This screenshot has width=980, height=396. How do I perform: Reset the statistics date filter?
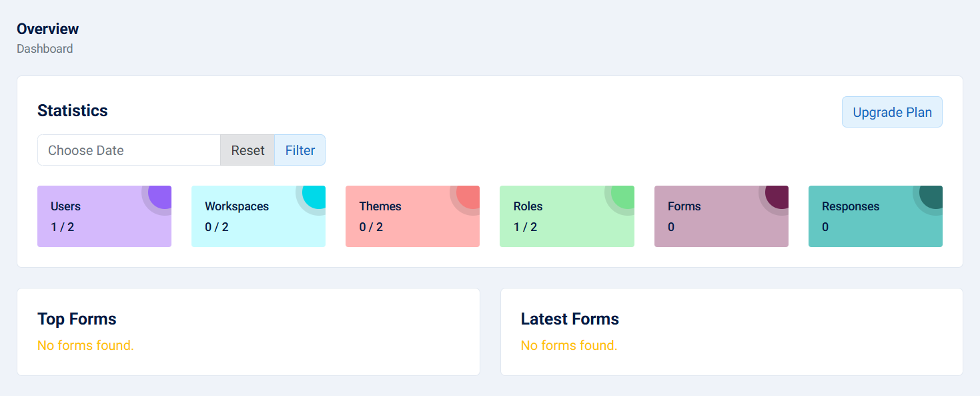point(248,150)
